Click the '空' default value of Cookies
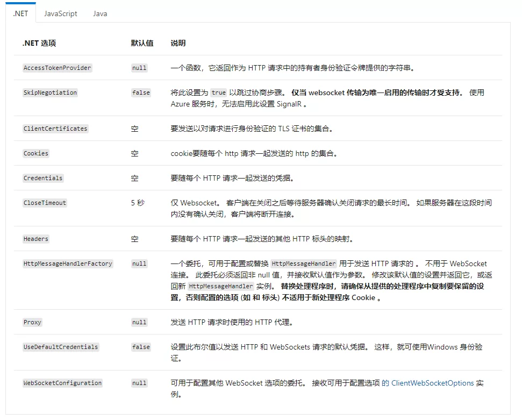The height and width of the screenshot is (420, 522). point(134,153)
